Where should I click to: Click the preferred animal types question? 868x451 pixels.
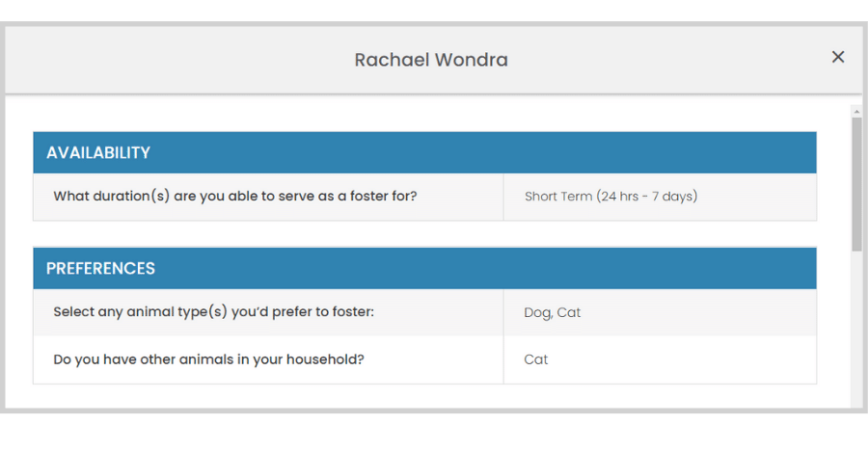pyautogui.click(x=214, y=312)
